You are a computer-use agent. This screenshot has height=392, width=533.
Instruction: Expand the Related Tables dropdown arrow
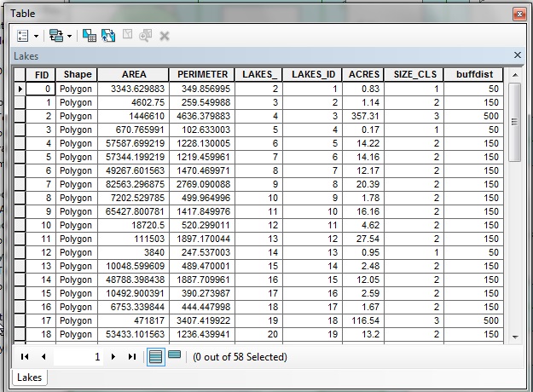click(x=69, y=36)
